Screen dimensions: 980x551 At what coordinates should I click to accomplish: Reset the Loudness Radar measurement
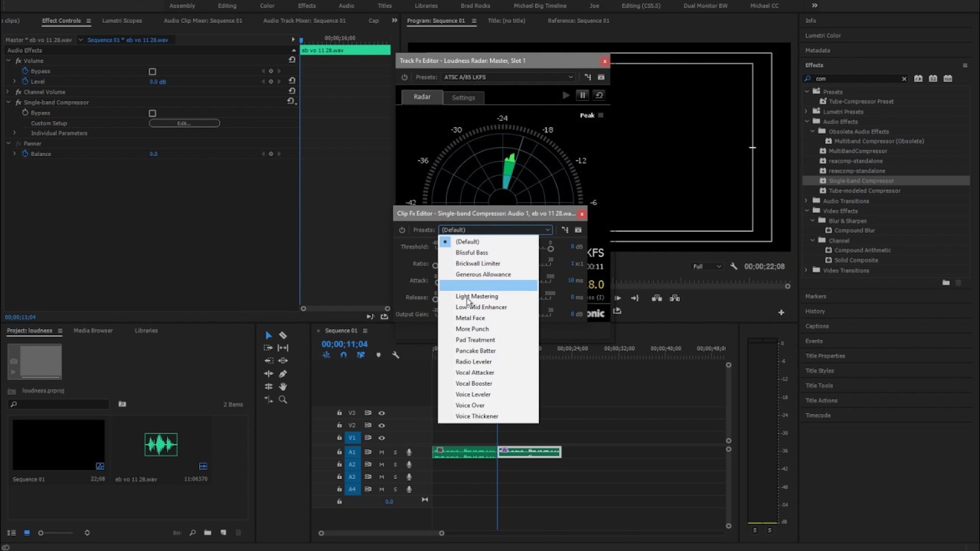click(x=599, y=95)
